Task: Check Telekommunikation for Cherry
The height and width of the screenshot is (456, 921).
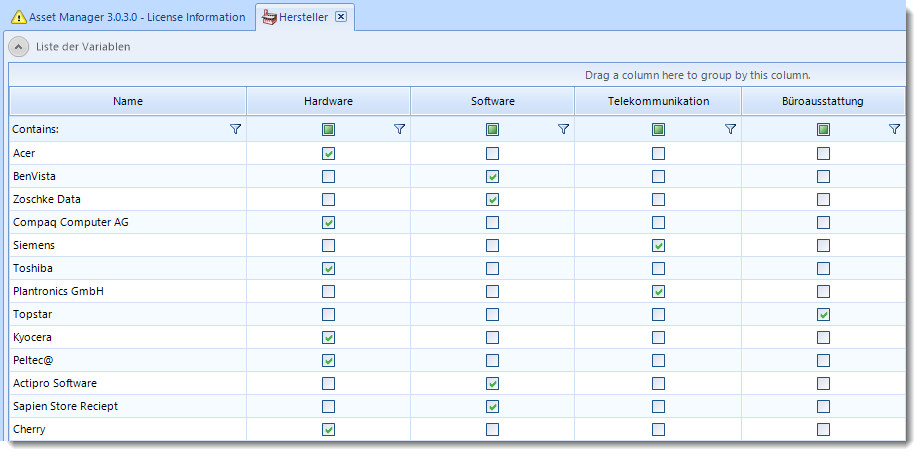Action: [658, 429]
